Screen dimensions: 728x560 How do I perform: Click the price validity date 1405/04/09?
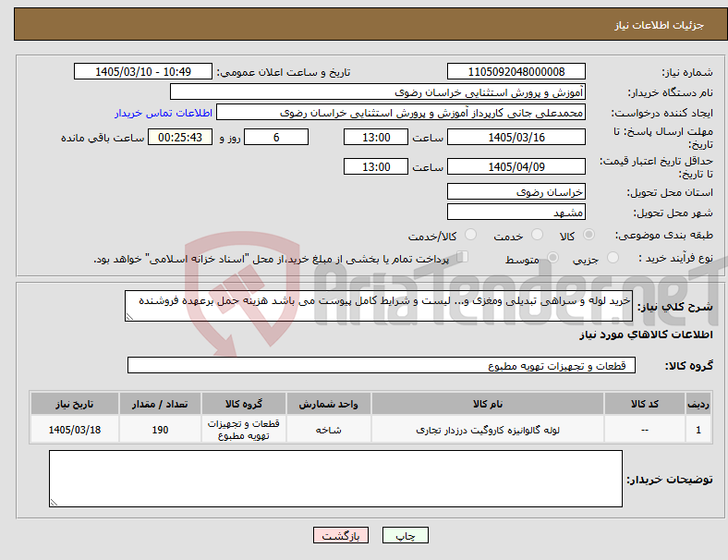click(x=516, y=166)
